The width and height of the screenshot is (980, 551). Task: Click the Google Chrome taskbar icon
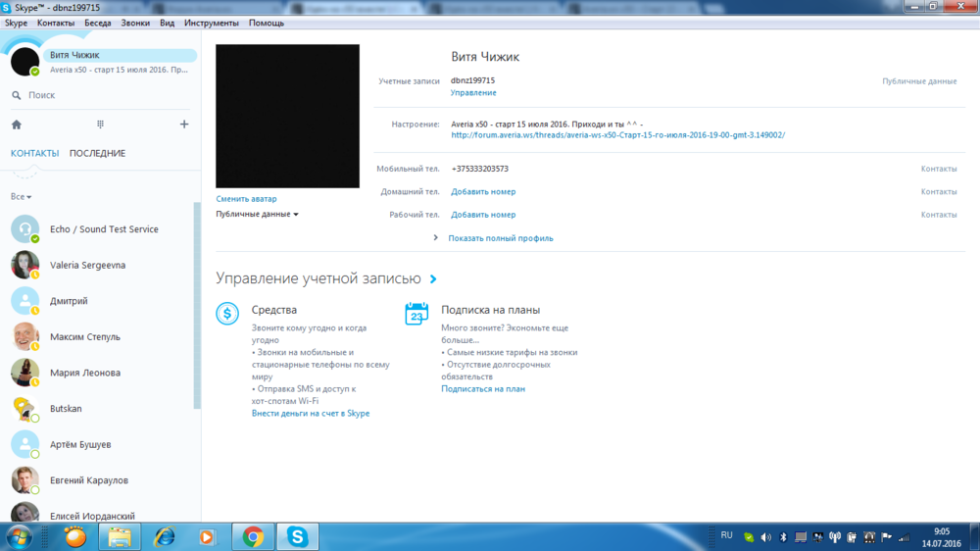pos(253,536)
